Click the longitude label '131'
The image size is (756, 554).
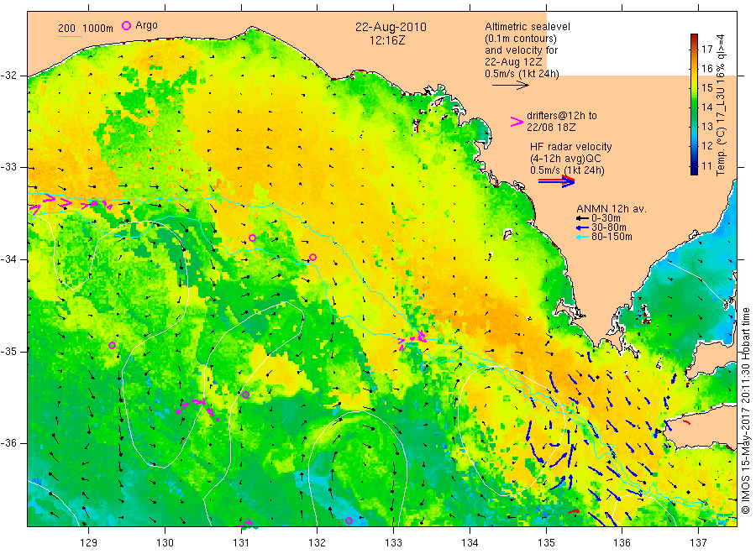tap(241, 543)
